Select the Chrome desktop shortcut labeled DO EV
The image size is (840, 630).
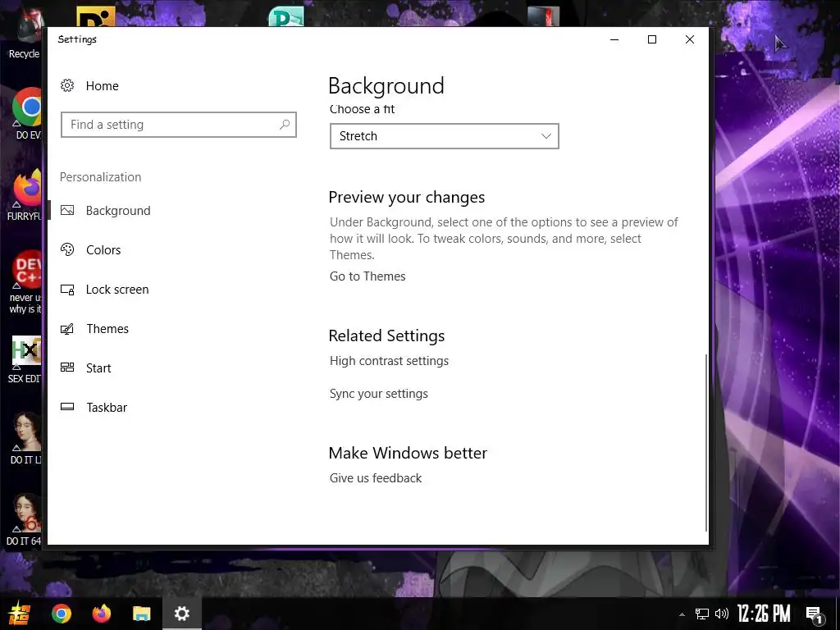tap(27, 113)
